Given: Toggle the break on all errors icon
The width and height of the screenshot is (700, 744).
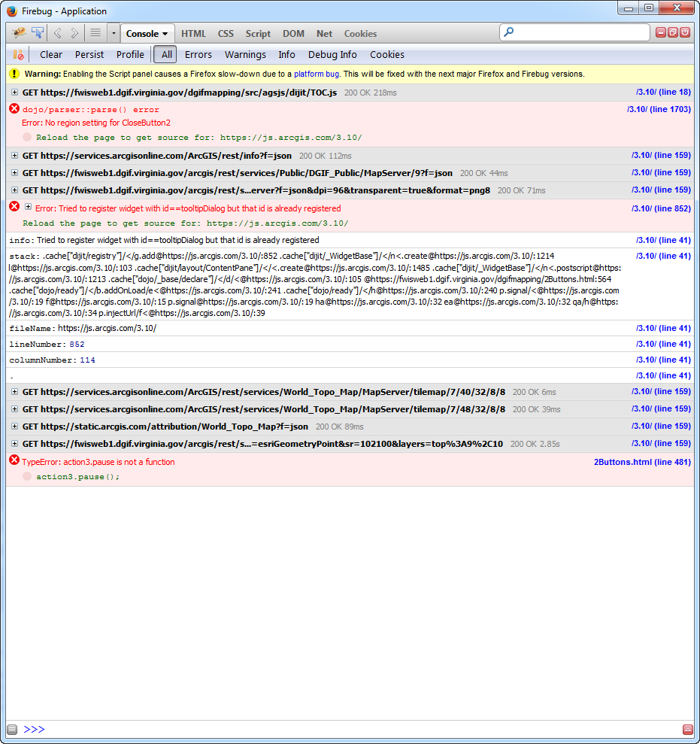Looking at the screenshot, I should pyautogui.click(x=18, y=55).
